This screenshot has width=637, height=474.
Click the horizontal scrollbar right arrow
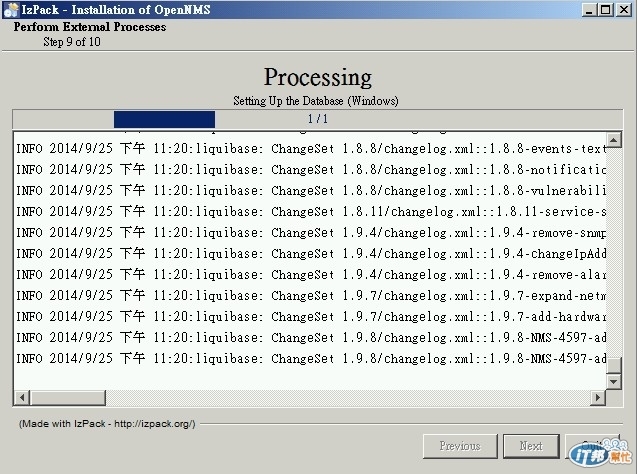(x=598, y=398)
